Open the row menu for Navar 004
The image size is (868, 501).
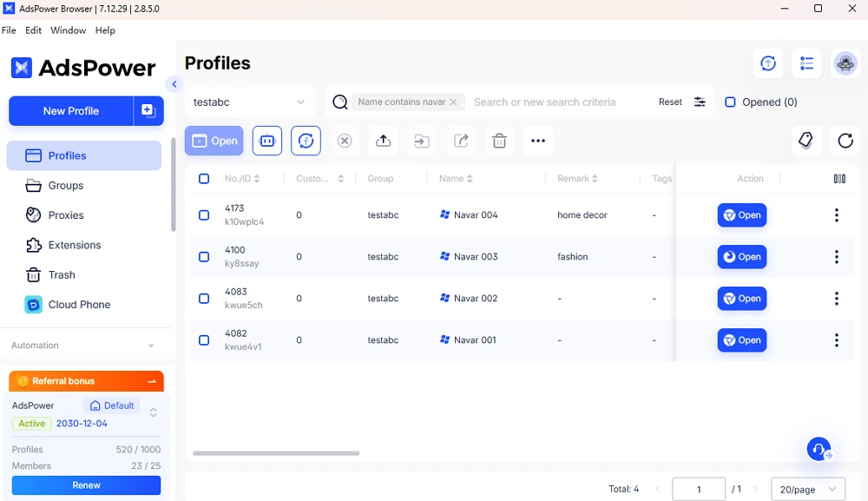(837, 214)
